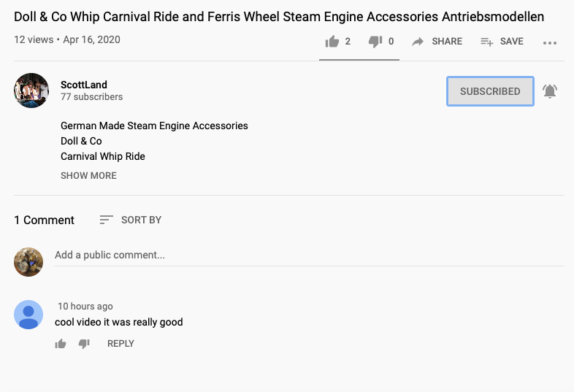Image resolution: width=574 pixels, height=392 pixels.
Task: Open the ScottLand channel avatar
Action: click(31, 91)
